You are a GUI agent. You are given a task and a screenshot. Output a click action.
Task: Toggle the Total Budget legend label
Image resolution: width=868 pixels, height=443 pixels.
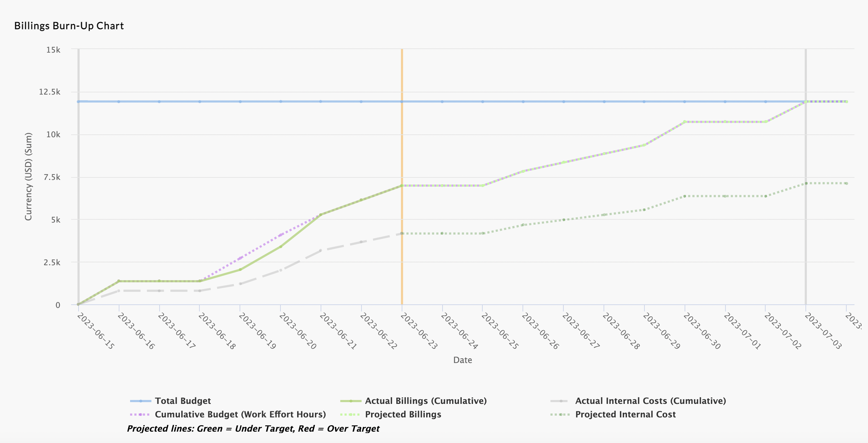(x=183, y=401)
